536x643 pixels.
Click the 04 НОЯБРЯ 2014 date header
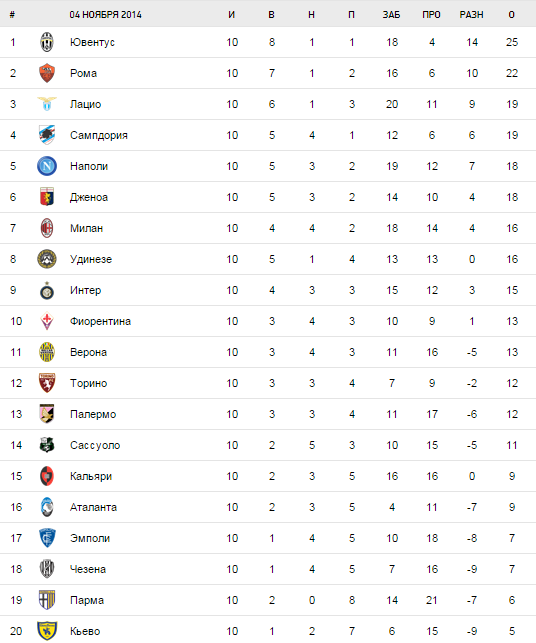click(x=105, y=15)
